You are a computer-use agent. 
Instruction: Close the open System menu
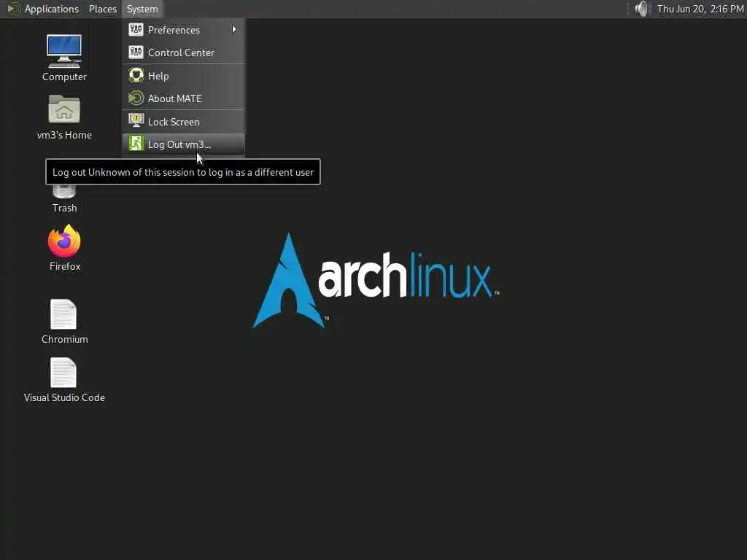click(x=142, y=9)
